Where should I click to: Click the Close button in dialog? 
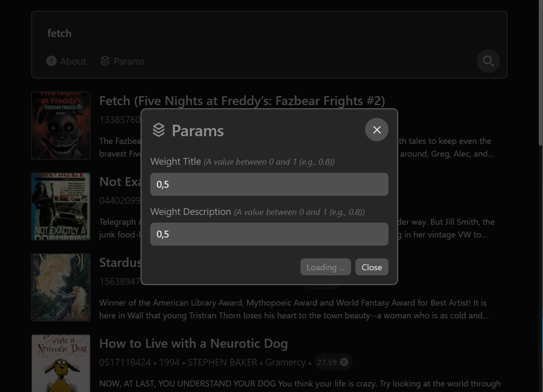372,267
